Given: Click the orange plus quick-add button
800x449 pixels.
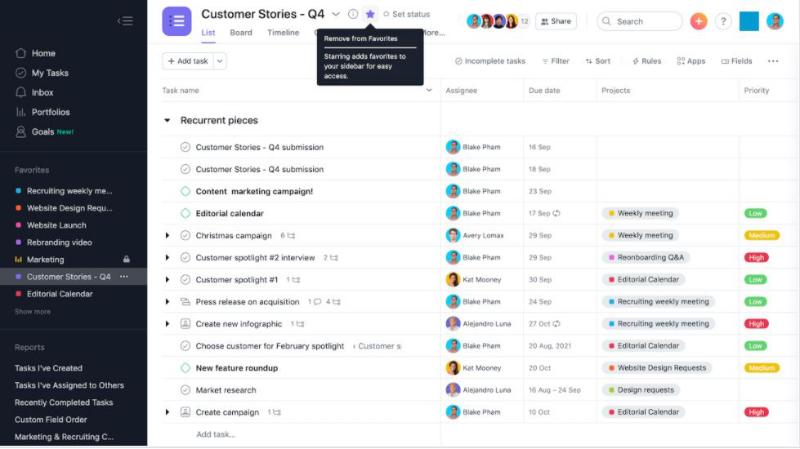Looking at the screenshot, I should point(698,21).
